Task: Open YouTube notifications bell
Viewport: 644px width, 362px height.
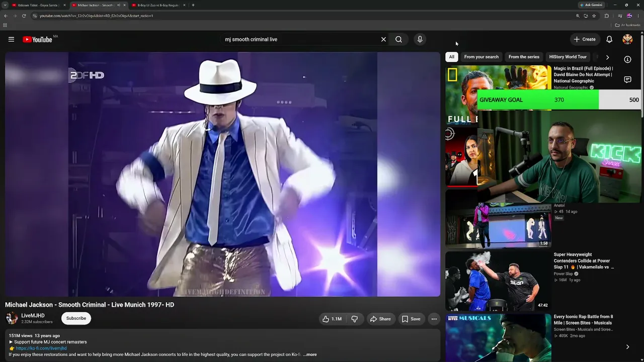Action: [x=609, y=39]
